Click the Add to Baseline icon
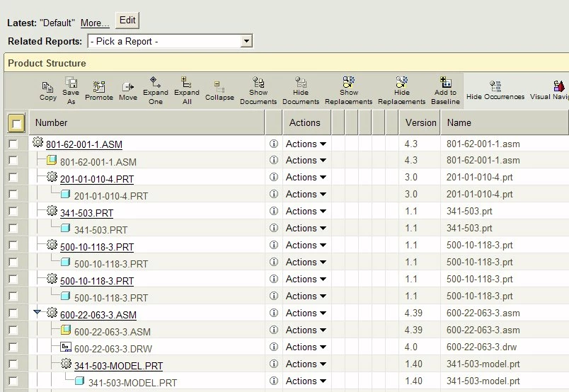Viewport: 569px width, 392px height. [446, 82]
